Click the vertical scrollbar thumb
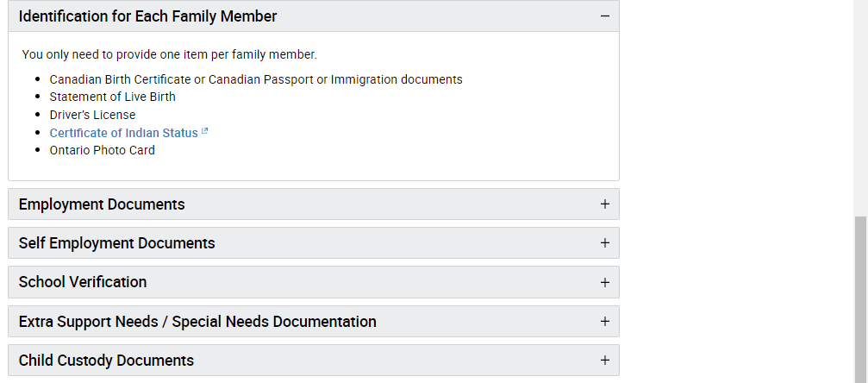The height and width of the screenshot is (383, 868). [860, 299]
